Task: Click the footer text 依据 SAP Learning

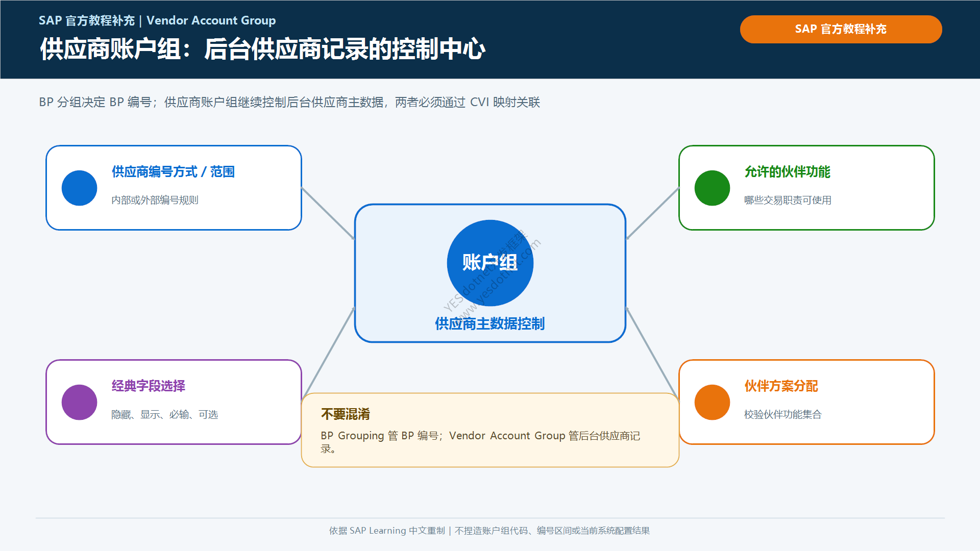Action: point(367,531)
